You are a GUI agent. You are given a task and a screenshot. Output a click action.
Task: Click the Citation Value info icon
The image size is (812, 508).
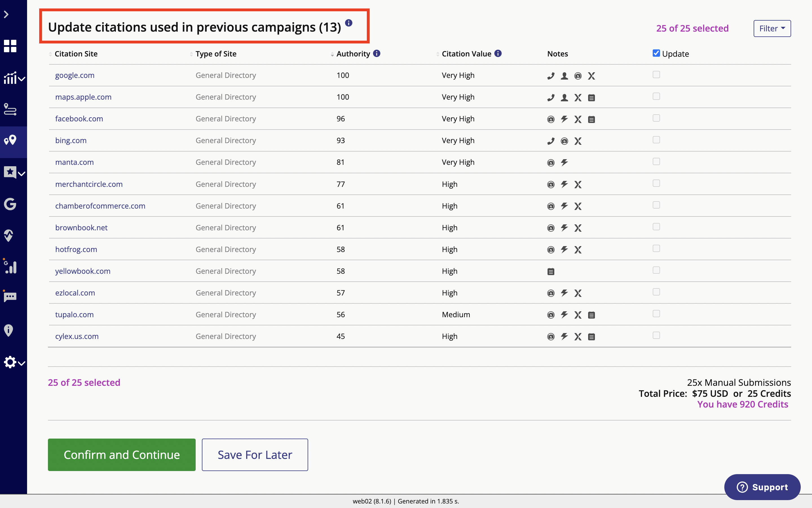pyautogui.click(x=498, y=53)
